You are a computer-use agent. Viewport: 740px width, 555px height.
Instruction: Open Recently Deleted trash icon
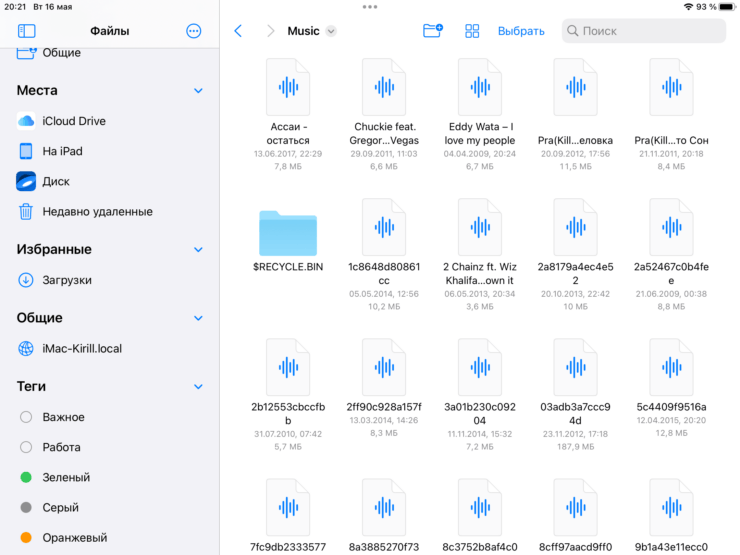coord(26,211)
